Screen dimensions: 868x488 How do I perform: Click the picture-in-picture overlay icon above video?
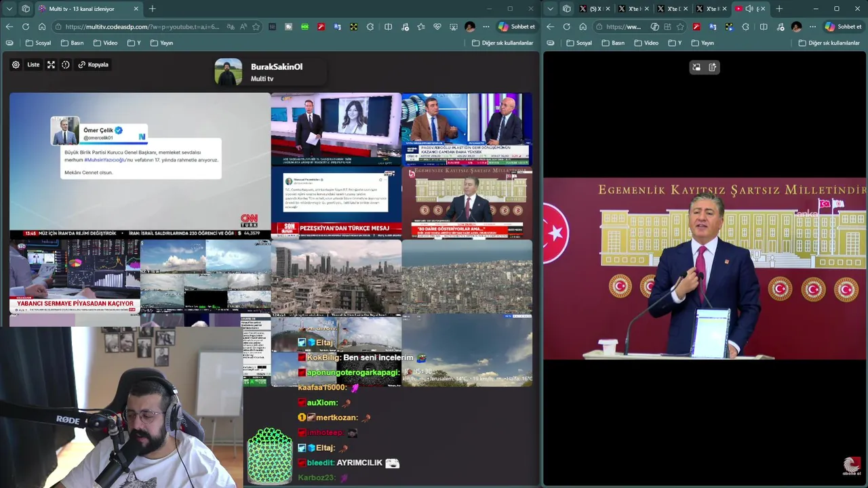[x=696, y=67]
